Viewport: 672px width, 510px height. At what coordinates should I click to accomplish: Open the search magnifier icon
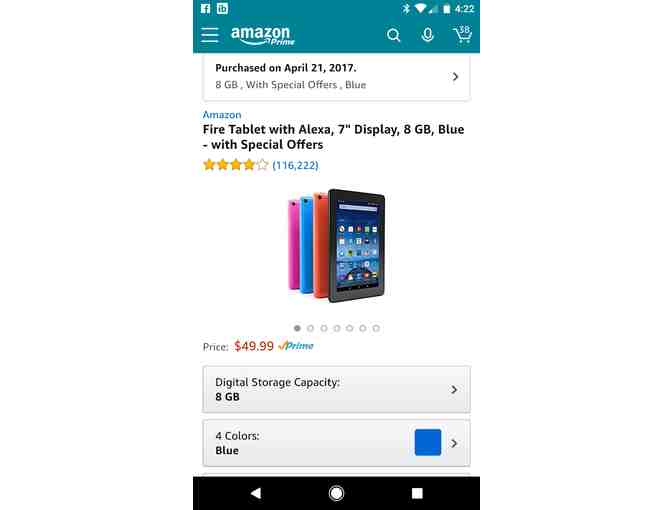[393, 35]
